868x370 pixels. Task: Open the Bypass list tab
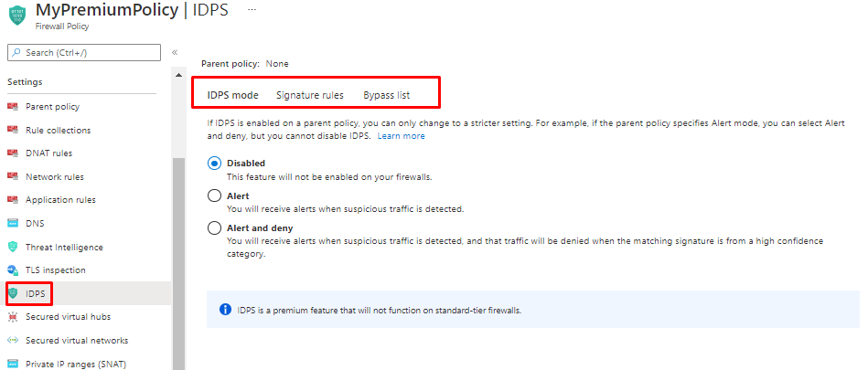(386, 95)
